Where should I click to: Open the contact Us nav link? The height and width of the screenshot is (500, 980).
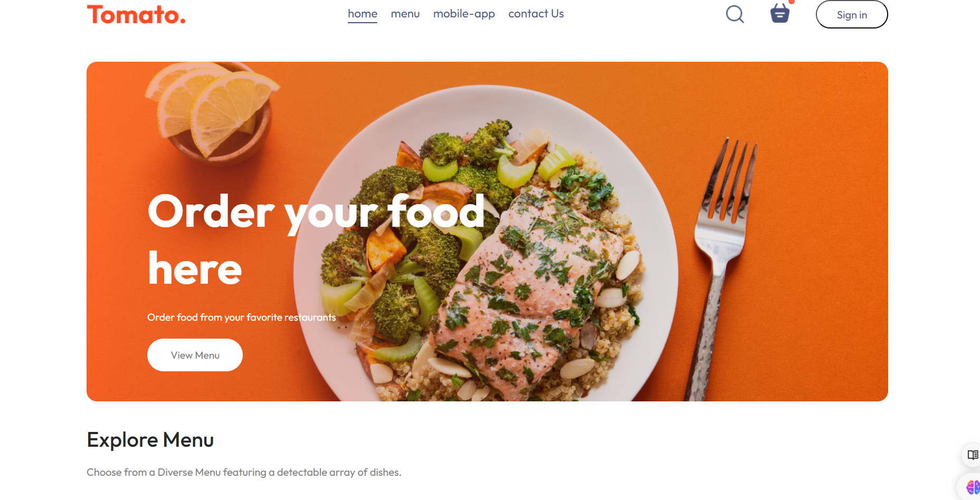click(x=536, y=14)
